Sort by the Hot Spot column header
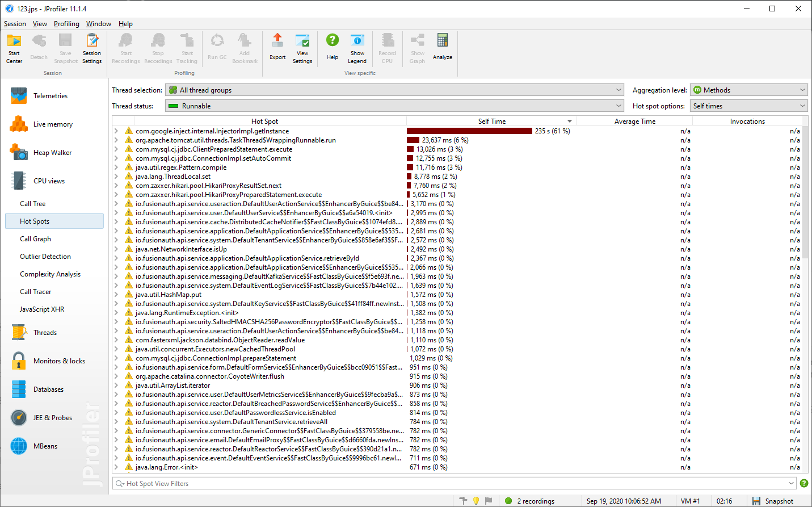The height and width of the screenshot is (507, 812). (264, 121)
